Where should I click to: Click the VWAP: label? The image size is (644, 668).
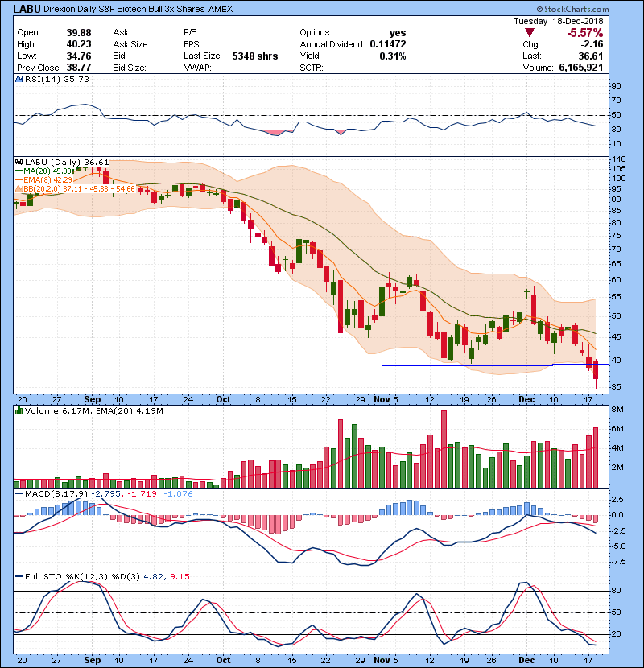(x=197, y=68)
